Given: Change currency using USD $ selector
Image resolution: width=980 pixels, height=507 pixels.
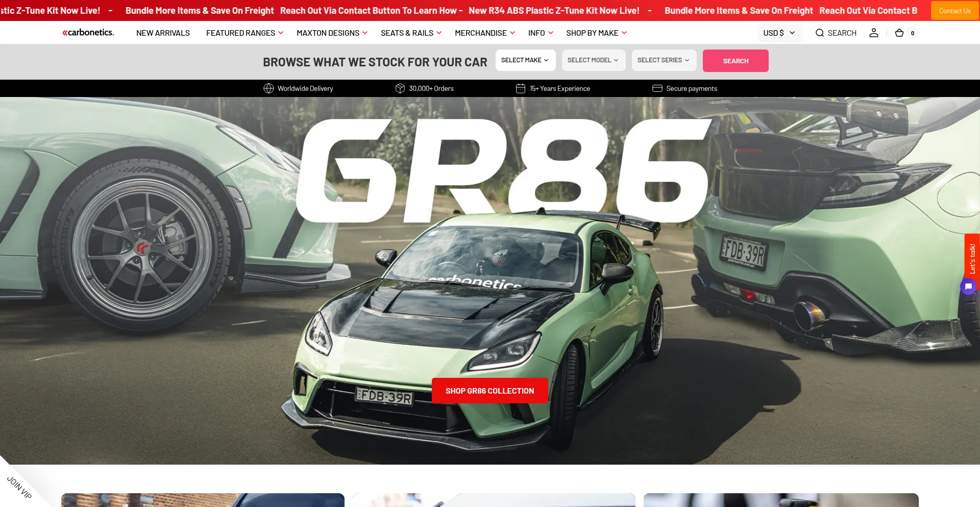Looking at the screenshot, I should [779, 33].
